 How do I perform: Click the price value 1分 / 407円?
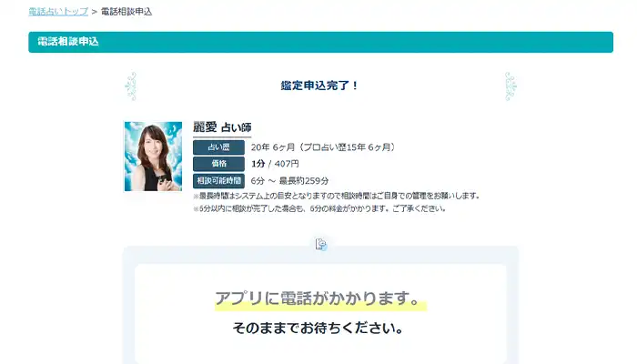click(275, 164)
